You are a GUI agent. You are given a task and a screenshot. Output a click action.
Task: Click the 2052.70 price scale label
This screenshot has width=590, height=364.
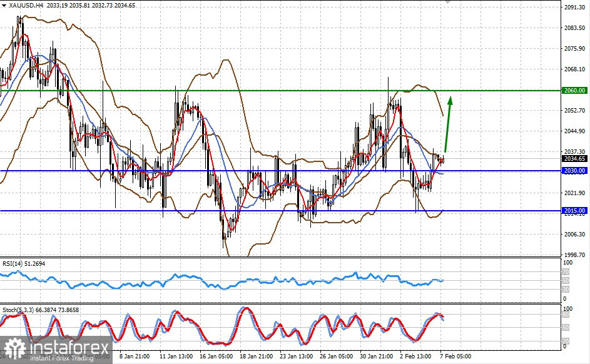tap(574, 111)
